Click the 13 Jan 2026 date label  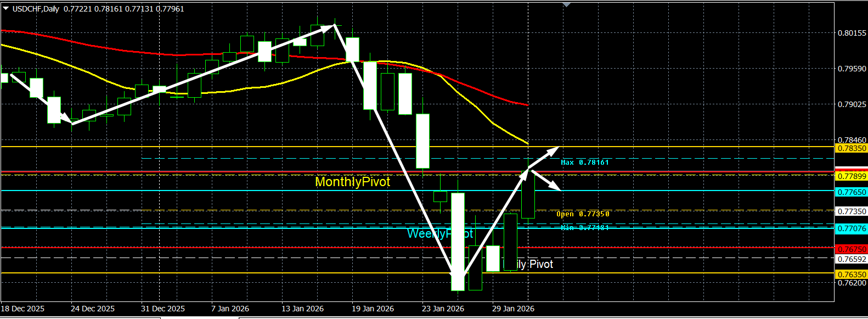[x=302, y=309]
